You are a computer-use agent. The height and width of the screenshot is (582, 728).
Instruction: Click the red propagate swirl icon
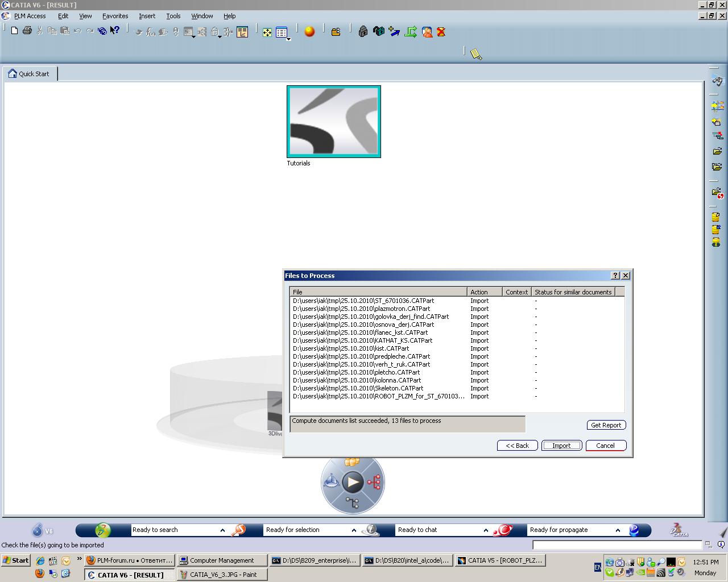tap(503, 530)
